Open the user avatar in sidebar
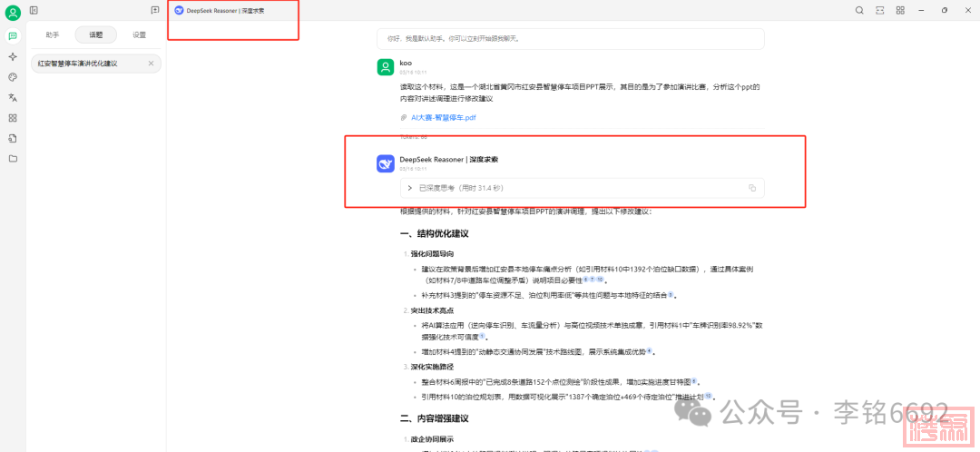 coord(13,12)
